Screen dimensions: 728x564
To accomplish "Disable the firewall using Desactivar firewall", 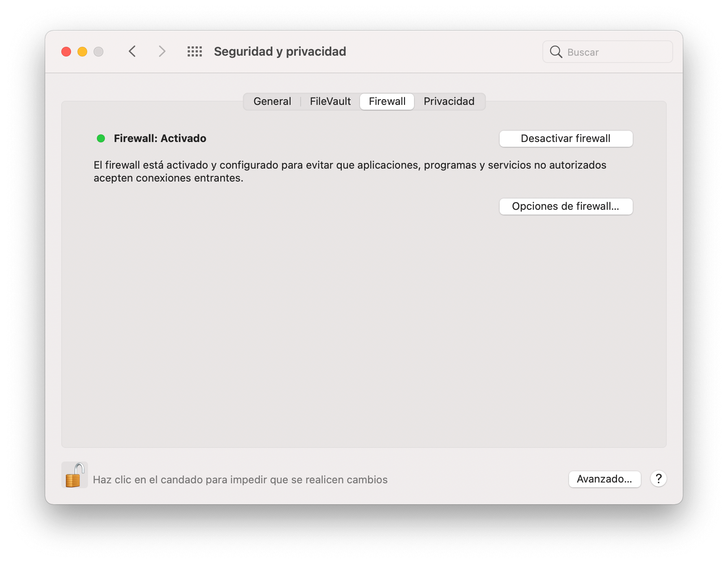I will [565, 138].
